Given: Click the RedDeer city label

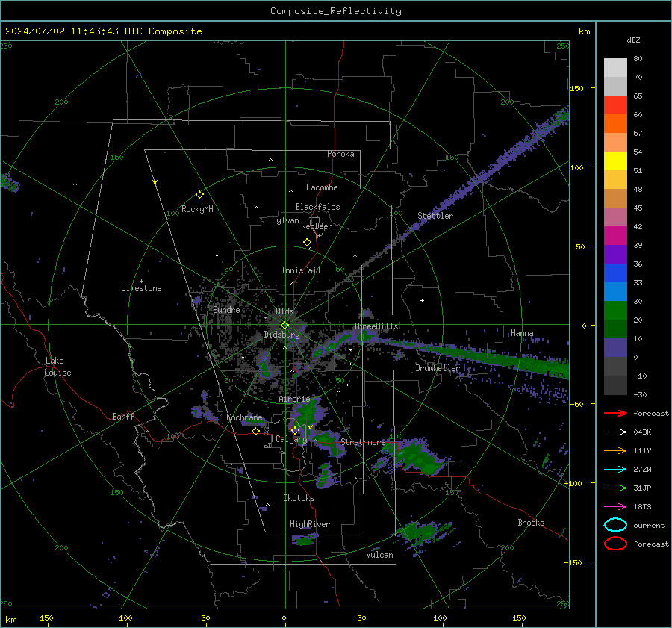Looking at the screenshot, I should (317, 226).
